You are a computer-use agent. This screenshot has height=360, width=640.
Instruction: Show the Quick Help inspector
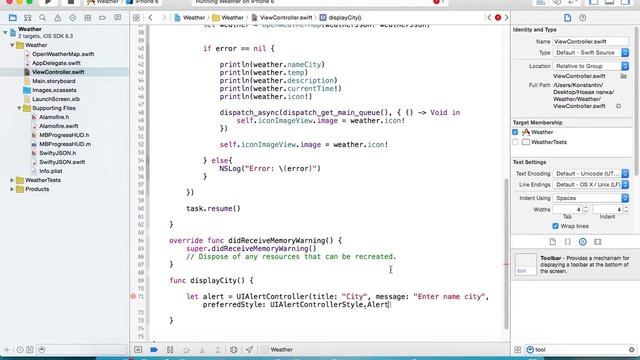point(582,18)
